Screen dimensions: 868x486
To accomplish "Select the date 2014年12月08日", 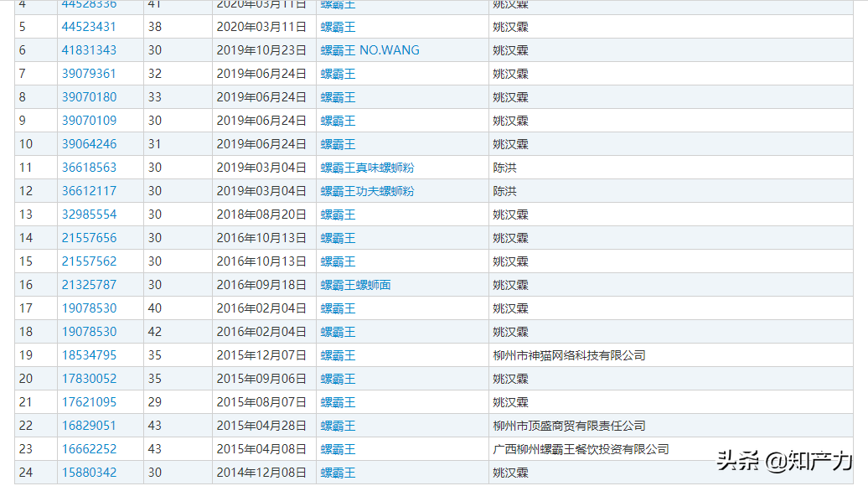I will [x=261, y=472].
